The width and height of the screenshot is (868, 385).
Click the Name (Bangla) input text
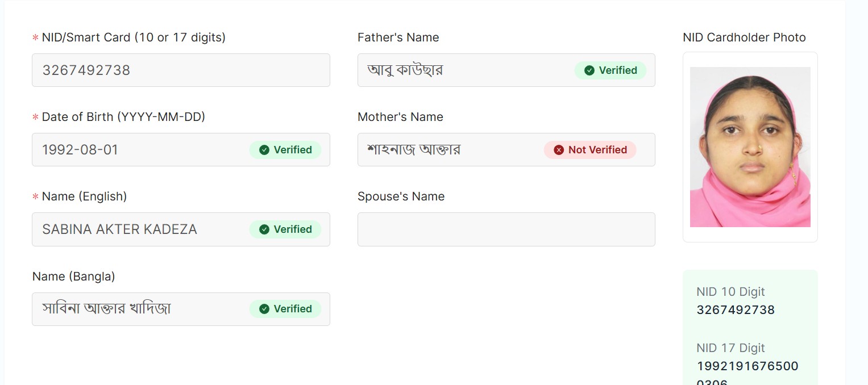pyautogui.click(x=106, y=309)
